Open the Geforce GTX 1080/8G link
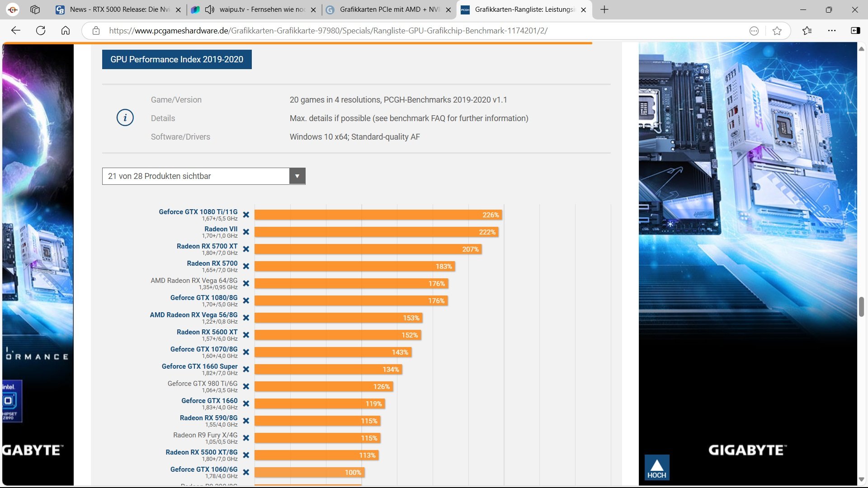This screenshot has width=868, height=488. click(x=204, y=298)
